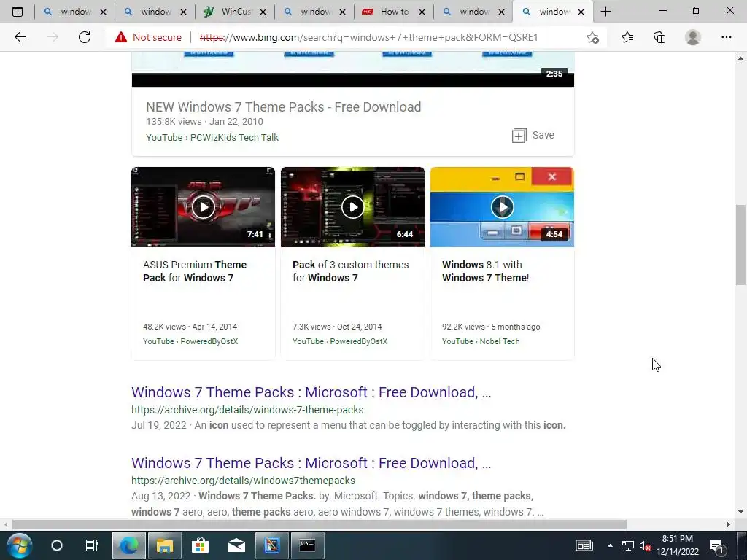This screenshot has width=747, height=560.
Task: Open Command Prompt from the taskbar
Action: (x=307, y=545)
